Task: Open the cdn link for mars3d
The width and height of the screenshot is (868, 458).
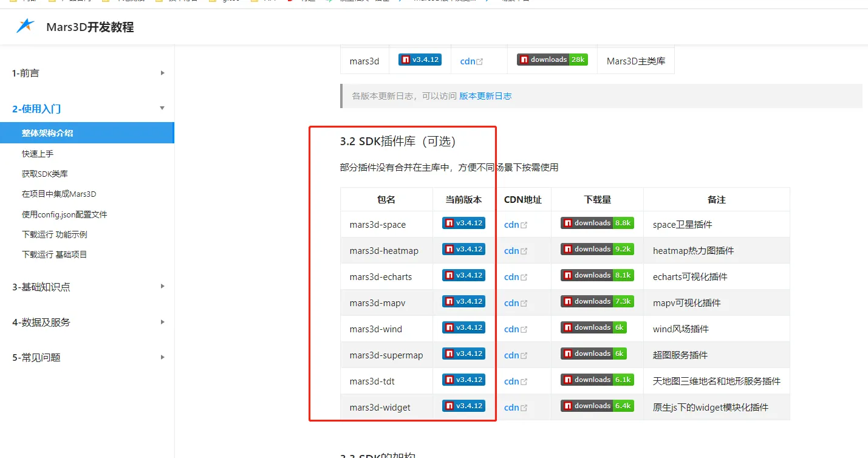Action: click(471, 61)
